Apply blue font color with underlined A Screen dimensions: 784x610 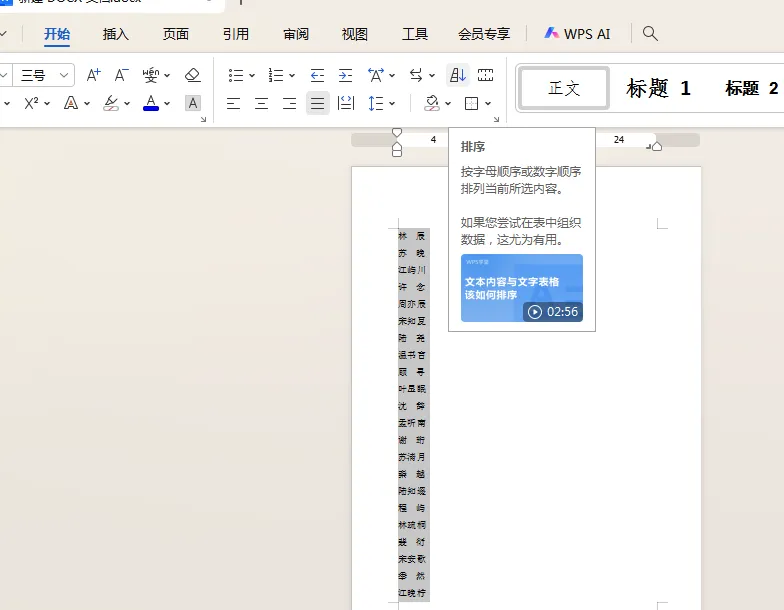tap(150, 104)
